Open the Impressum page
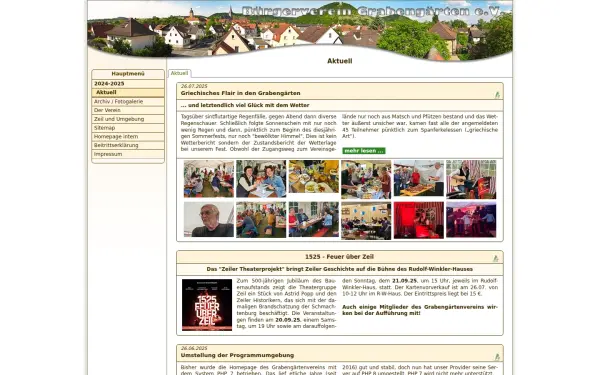Screen dimensions: 600x375 coord(128,154)
